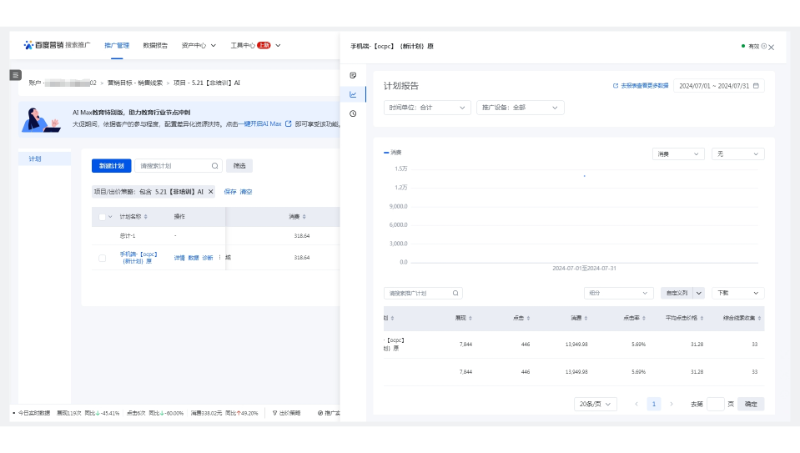Click the report link beside the date range
Viewport: 800px width, 453px height.
click(644, 86)
